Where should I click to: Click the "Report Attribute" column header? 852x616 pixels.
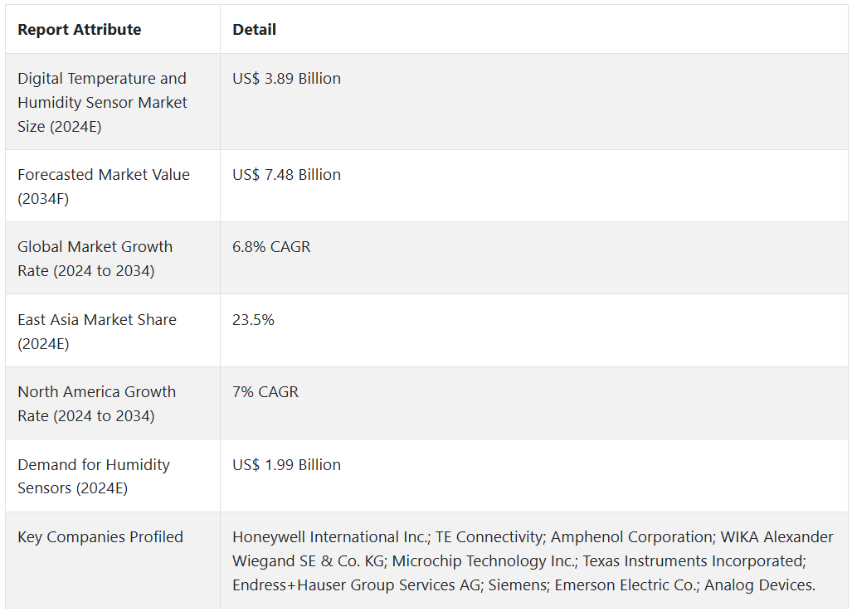(x=80, y=30)
